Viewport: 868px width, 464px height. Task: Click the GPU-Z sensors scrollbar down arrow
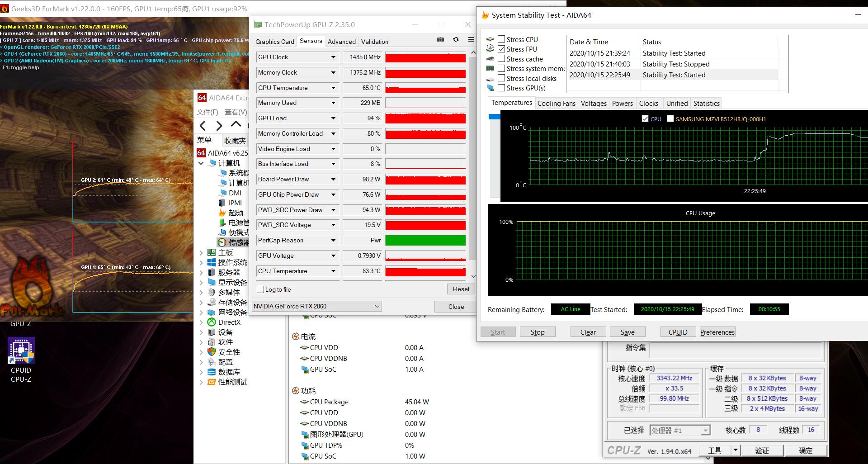click(x=473, y=276)
